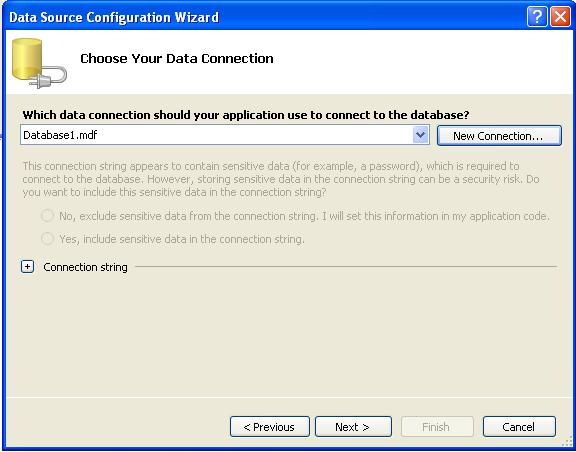Open the data connection dropdown arrow
The image size is (576, 452).
coord(420,135)
